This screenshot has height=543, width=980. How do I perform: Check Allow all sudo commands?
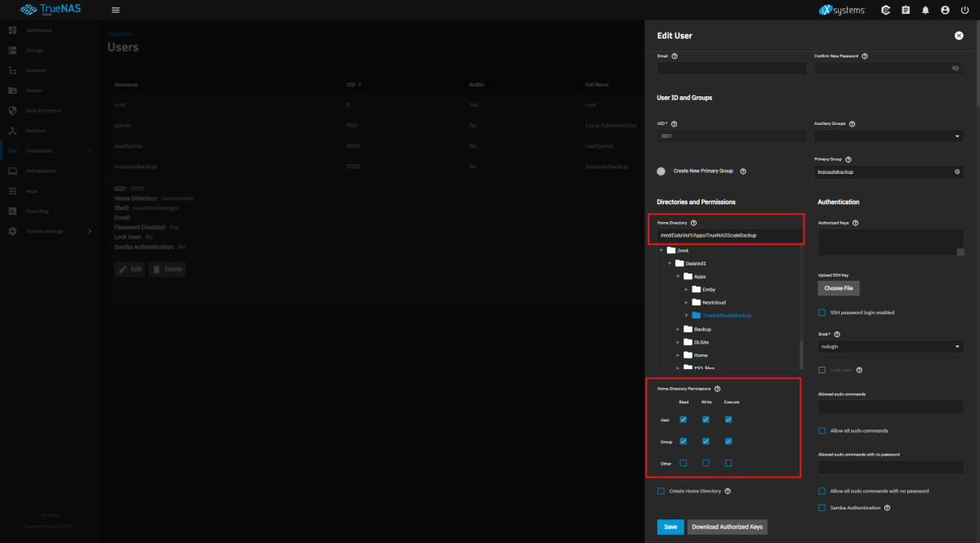(x=822, y=430)
